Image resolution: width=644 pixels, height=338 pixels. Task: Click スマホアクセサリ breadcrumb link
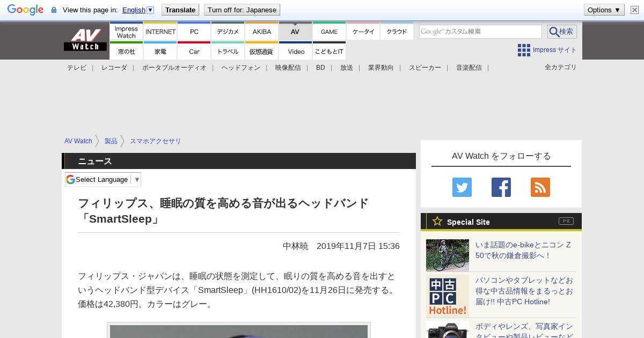[156, 141]
